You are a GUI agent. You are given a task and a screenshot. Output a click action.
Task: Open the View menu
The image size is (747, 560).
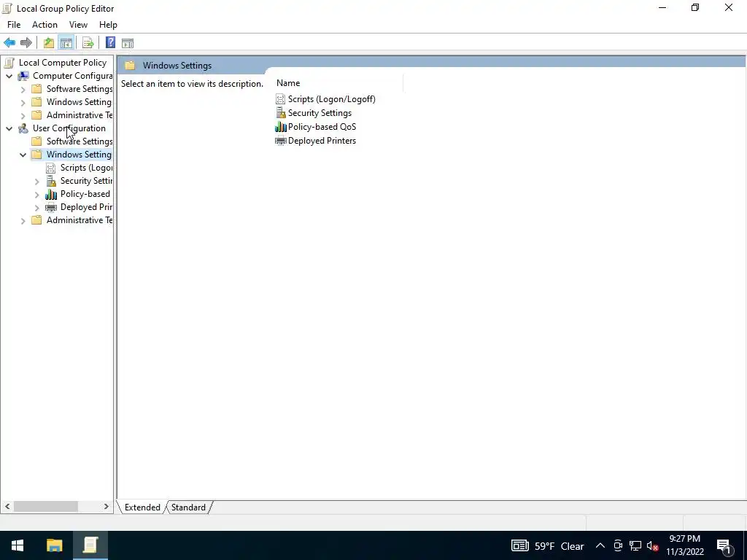tap(78, 25)
